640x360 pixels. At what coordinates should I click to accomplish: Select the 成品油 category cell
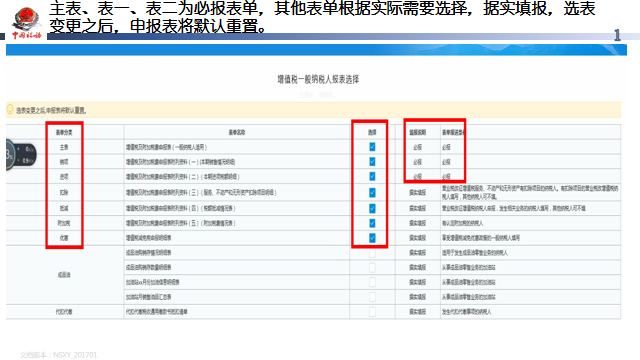(64, 275)
